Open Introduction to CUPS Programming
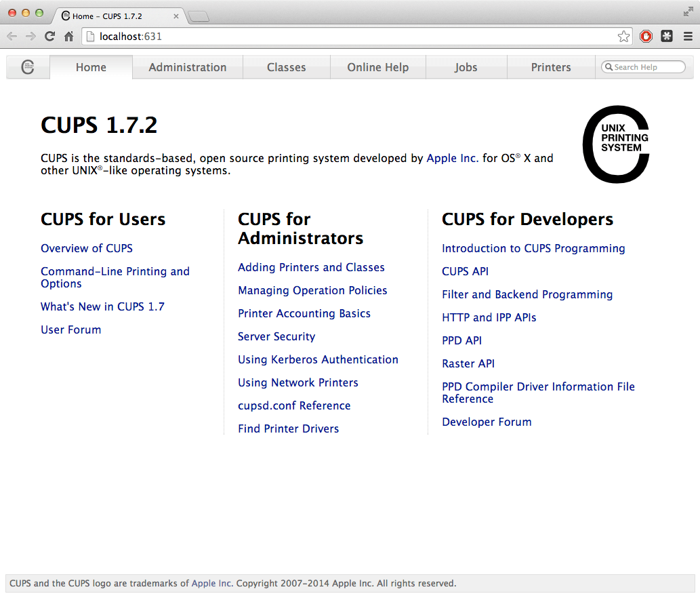The image size is (700, 598). click(x=533, y=248)
